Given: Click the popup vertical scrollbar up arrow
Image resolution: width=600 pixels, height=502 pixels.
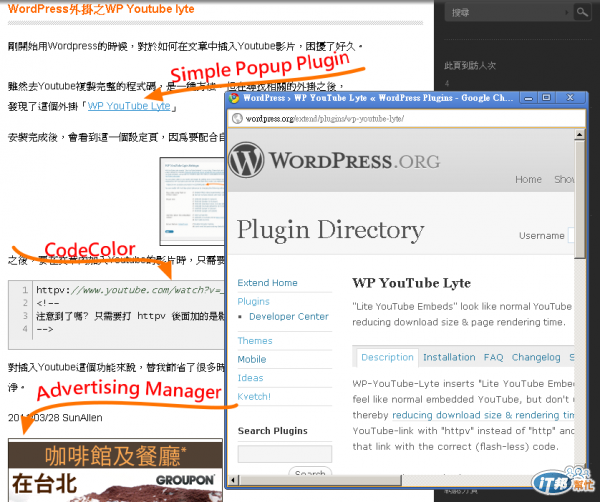Looking at the screenshot, I should click(x=580, y=135).
